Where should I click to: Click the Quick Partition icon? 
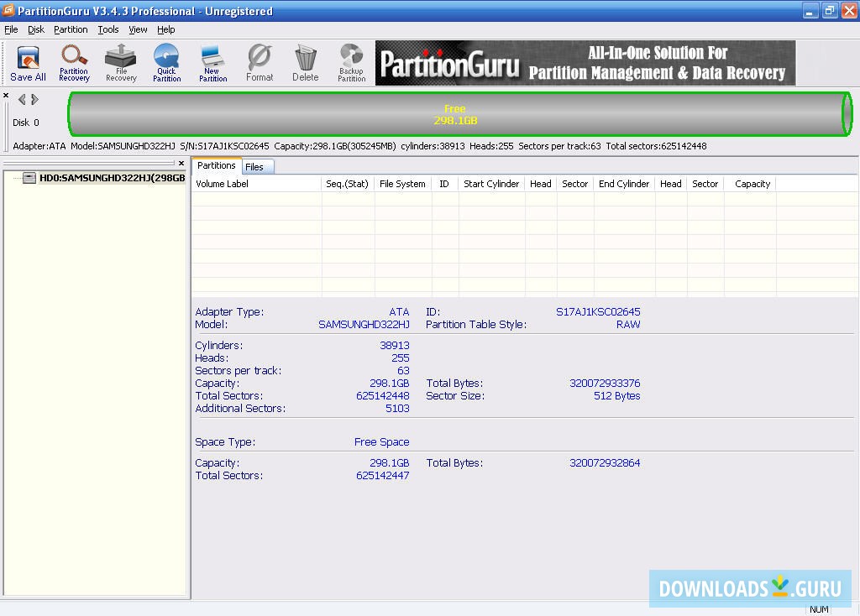166,64
